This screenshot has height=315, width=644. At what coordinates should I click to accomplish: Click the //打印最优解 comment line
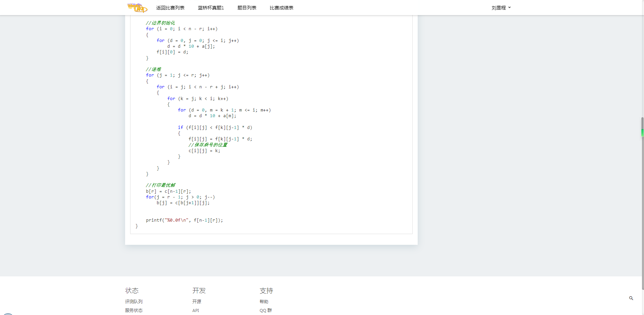(160, 185)
